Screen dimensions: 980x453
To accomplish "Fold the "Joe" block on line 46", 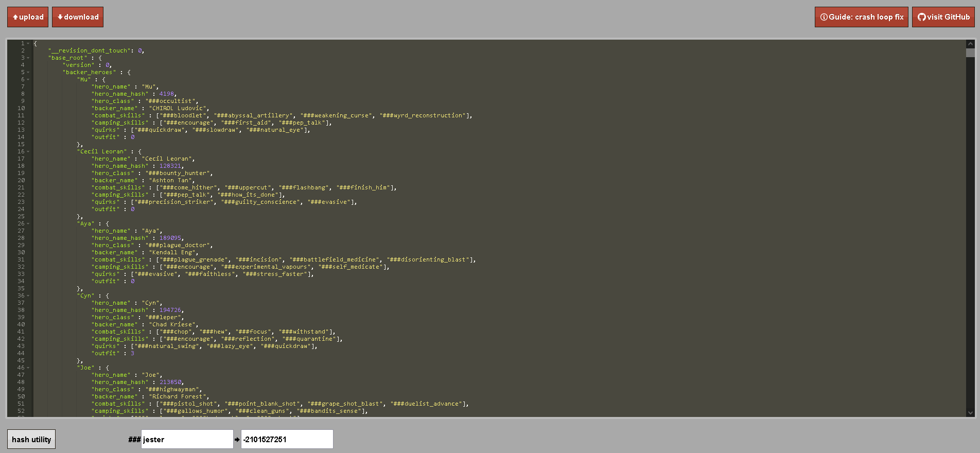I will 28,368.
